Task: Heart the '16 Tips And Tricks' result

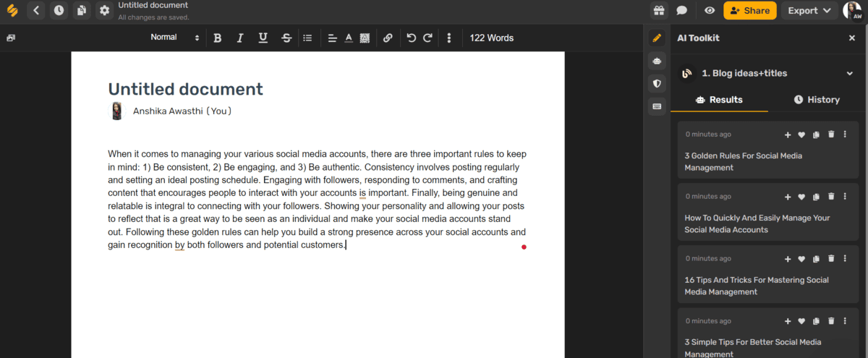Action: coord(801,259)
